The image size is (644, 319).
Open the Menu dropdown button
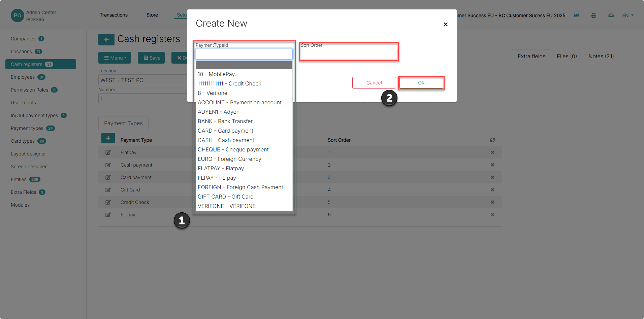pos(115,58)
